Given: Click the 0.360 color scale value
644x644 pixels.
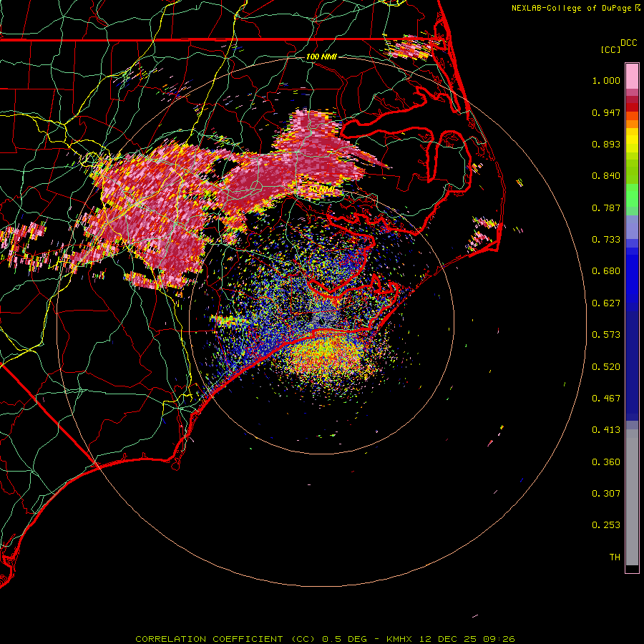Looking at the screenshot, I should click(606, 462).
